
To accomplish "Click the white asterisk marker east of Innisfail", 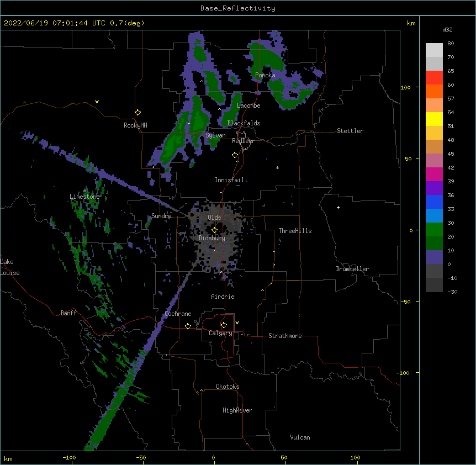I will click(277, 167).
